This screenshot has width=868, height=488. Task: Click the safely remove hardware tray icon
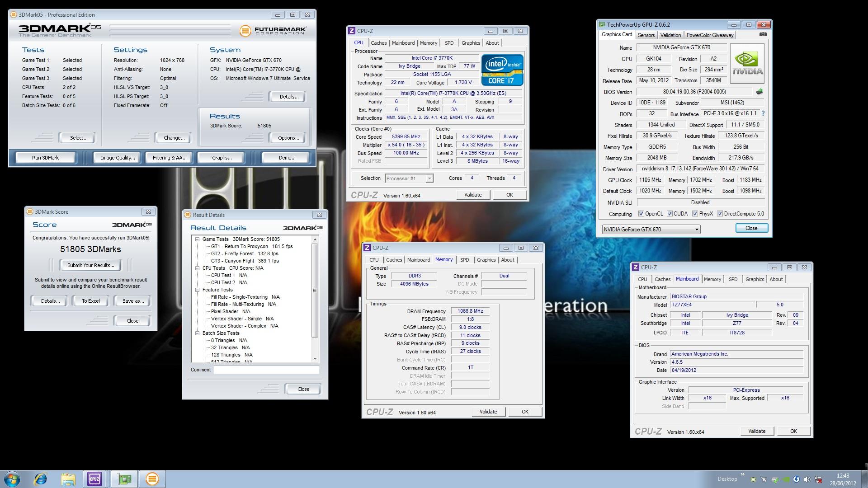pyautogui.click(x=775, y=479)
